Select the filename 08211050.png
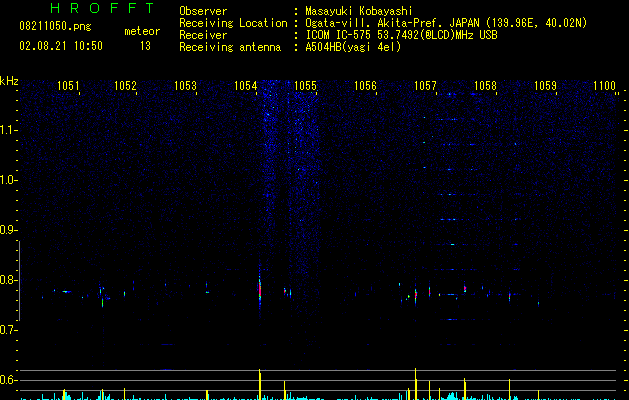The height and width of the screenshot is (400, 629). click(x=55, y=26)
